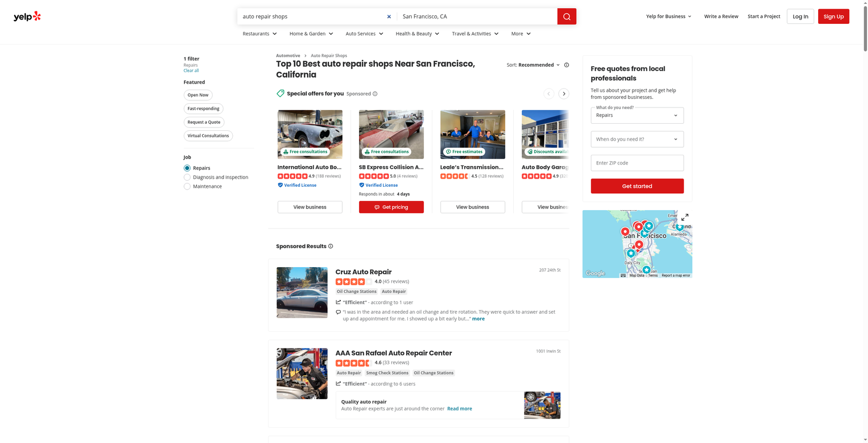
Task: Click the Automotive breadcrumb
Action: pyautogui.click(x=288, y=55)
